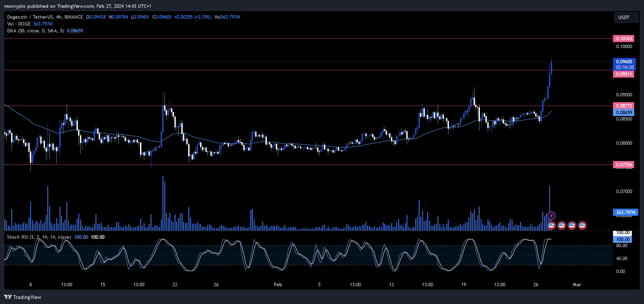Click the 0.08500 price axis label
Viewport: 644px width, 304px height.
(x=624, y=119)
